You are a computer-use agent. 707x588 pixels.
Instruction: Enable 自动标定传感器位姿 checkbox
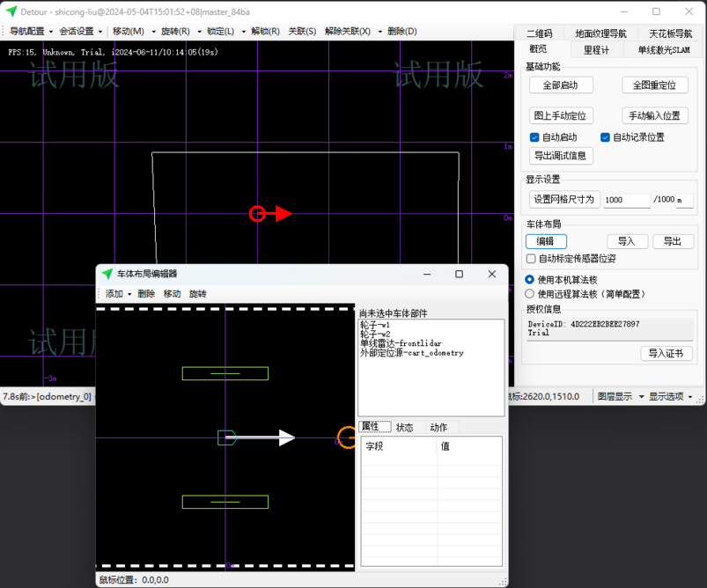[531, 259]
